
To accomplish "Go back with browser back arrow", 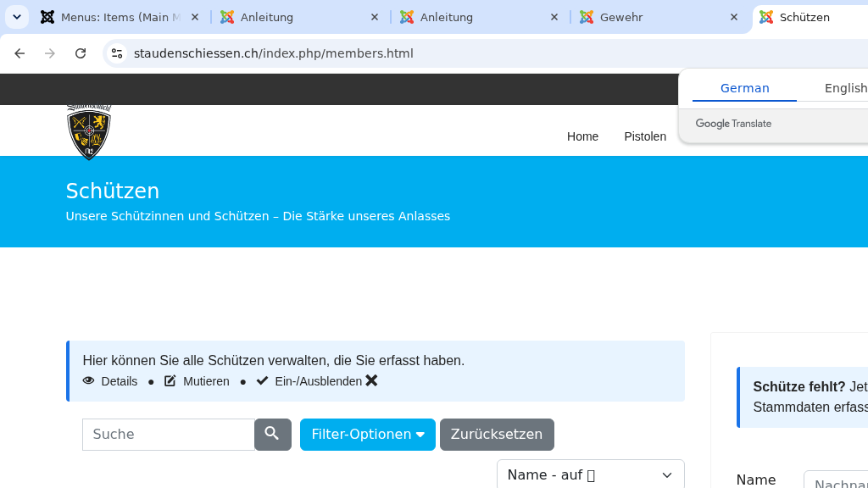I will [19, 53].
